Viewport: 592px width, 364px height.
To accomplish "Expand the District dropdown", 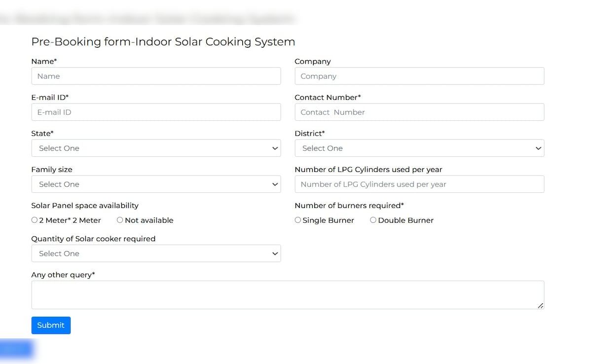I will tap(419, 148).
